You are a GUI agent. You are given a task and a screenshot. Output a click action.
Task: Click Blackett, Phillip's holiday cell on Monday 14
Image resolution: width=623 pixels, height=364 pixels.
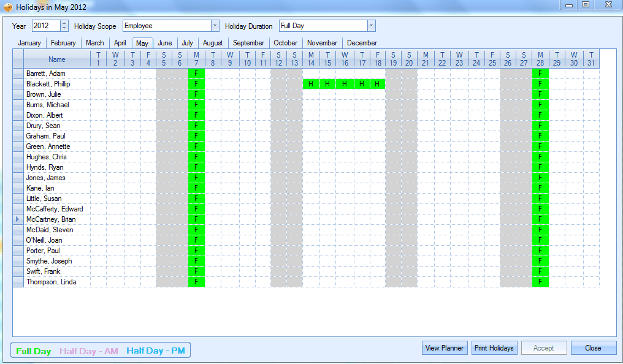pyautogui.click(x=311, y=84)
